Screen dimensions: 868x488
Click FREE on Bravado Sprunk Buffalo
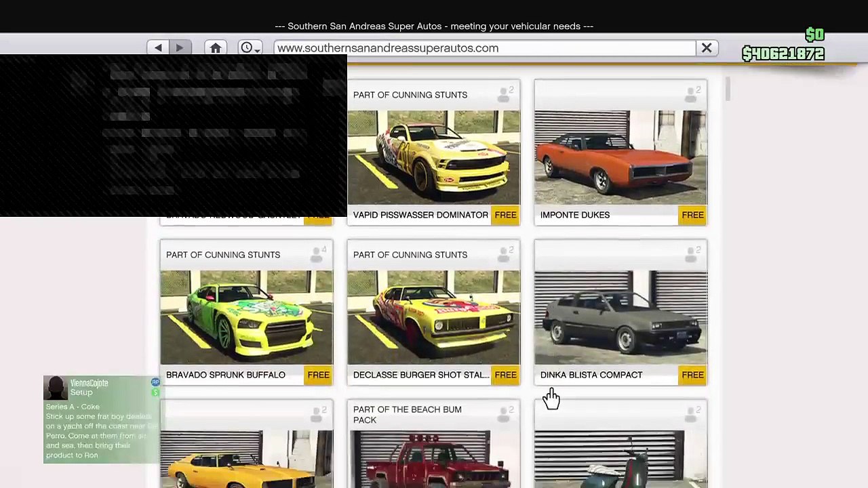[x=318, y=375]
